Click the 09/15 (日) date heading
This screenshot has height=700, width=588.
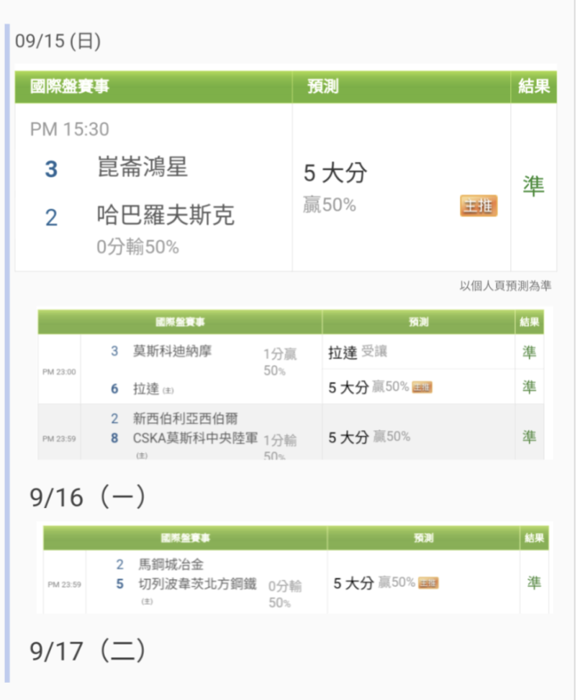[58, 41]
